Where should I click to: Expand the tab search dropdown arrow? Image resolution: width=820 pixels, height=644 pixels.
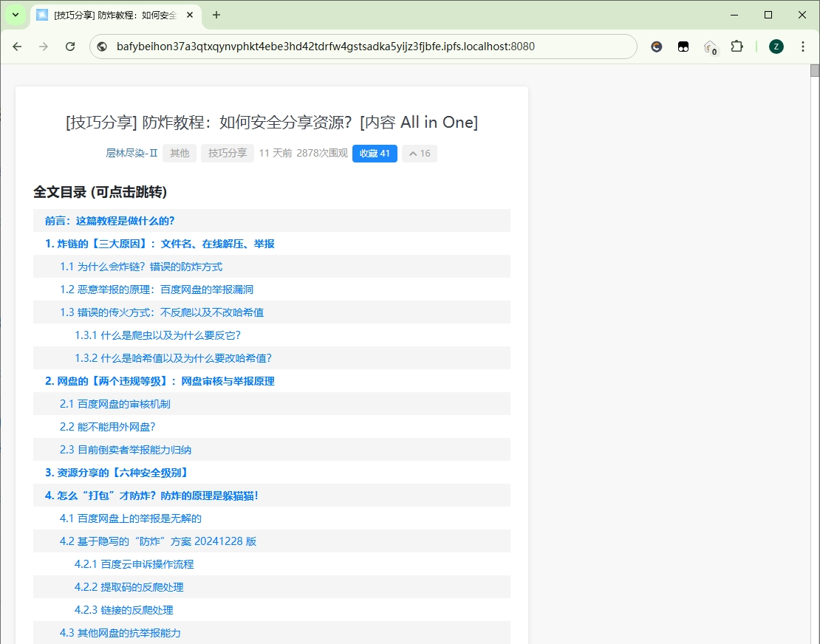[16, 15]
